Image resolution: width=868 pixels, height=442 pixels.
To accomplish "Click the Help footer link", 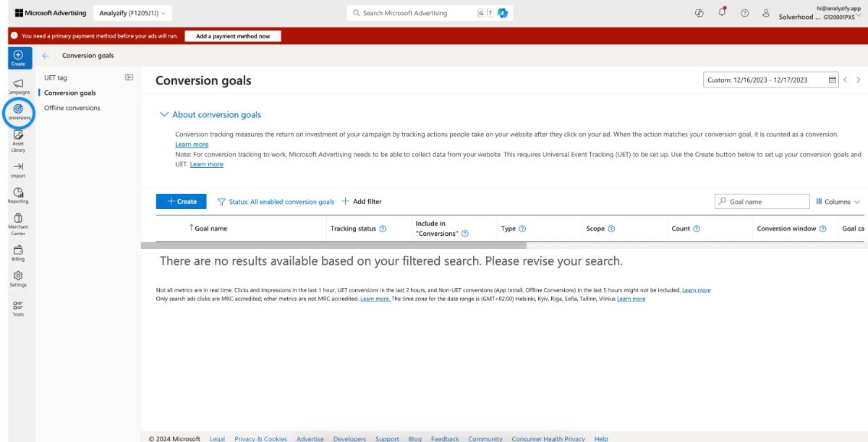I will [601, 438].
